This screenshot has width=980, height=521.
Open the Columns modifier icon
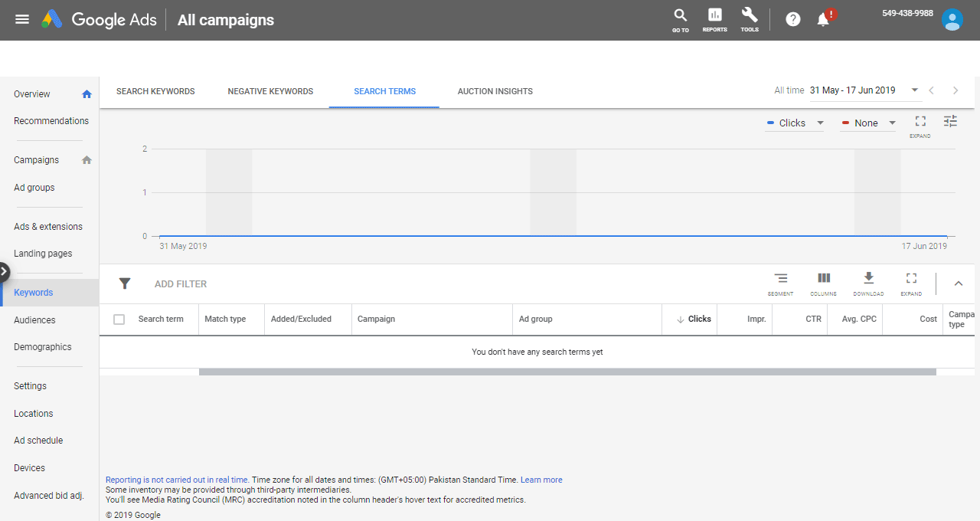point(824,282)
